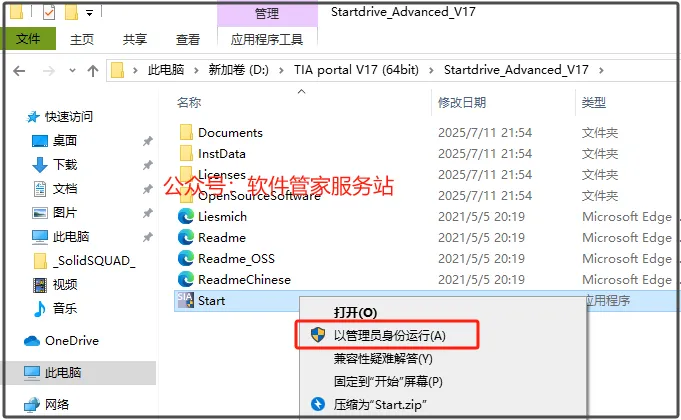This screenshot has width=681, height=420.
Task: Open the 文件 menu tab
Action: pyautogui.click(x=28, y=39)
